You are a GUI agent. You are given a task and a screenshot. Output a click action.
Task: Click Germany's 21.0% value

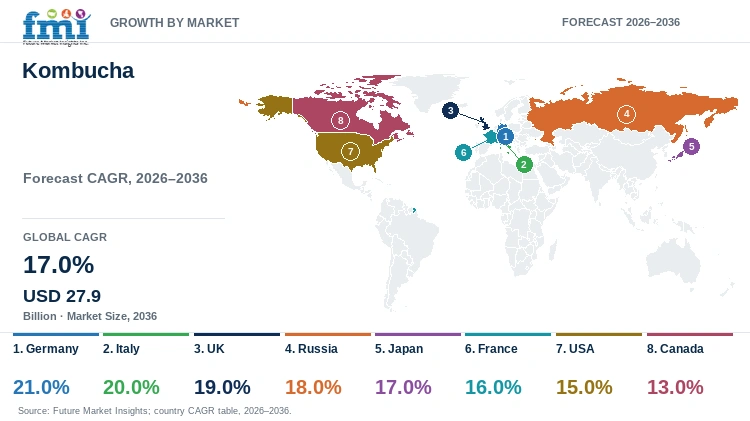pyautogui.click(x=41, y=387)
